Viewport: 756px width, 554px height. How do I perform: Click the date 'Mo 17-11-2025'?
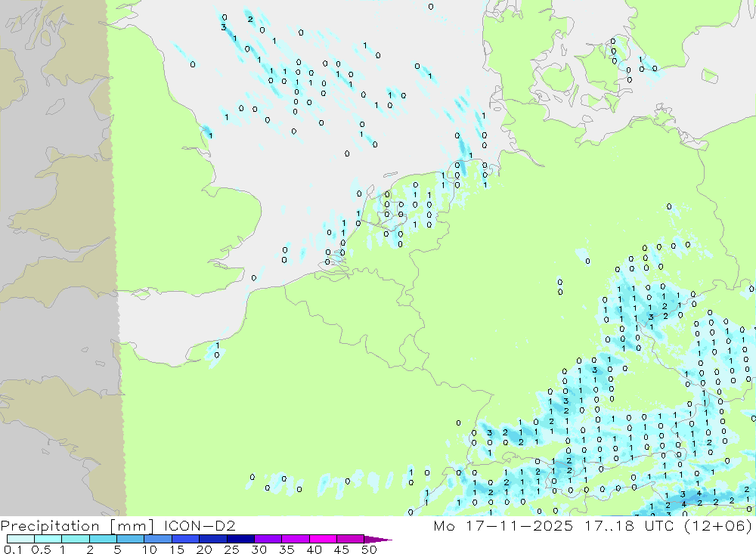pos(503,525)
